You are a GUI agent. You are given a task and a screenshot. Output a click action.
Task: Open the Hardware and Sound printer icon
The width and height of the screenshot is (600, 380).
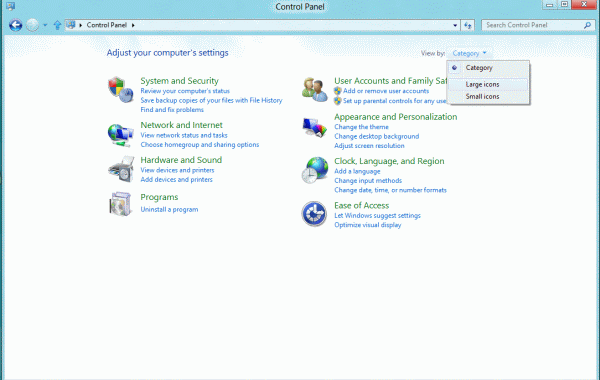pos(121,169)
